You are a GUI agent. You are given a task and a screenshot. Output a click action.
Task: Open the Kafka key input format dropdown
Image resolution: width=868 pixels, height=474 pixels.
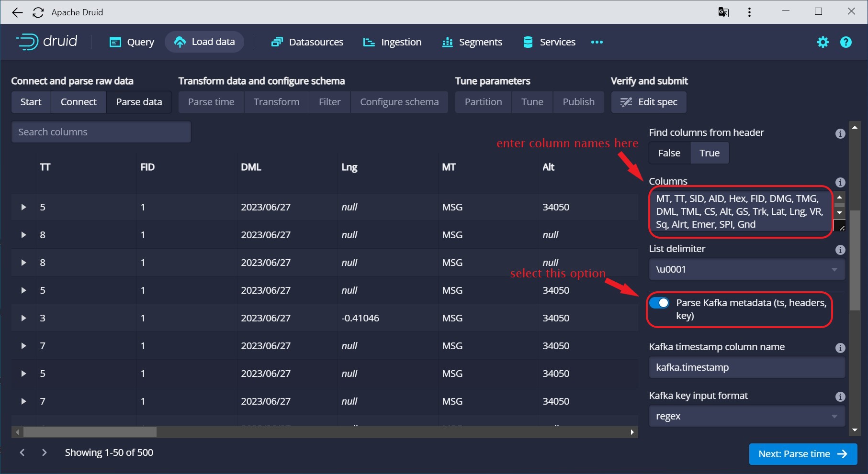tap(746, 416)
